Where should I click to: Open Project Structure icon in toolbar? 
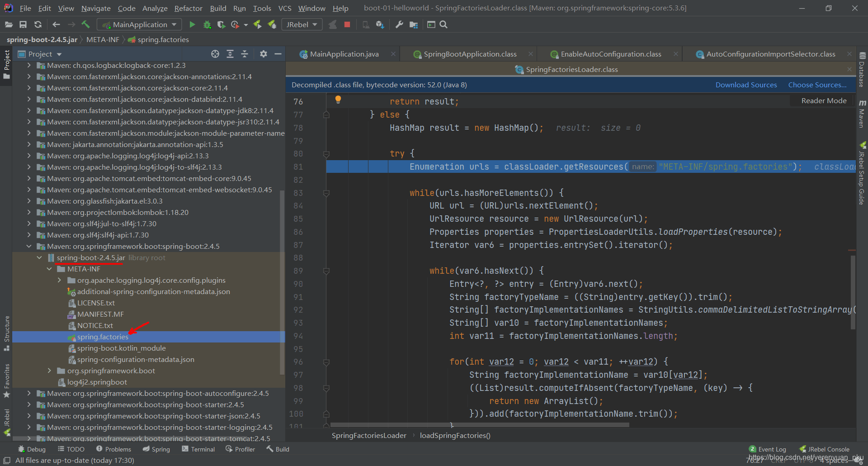click(414, 24)
